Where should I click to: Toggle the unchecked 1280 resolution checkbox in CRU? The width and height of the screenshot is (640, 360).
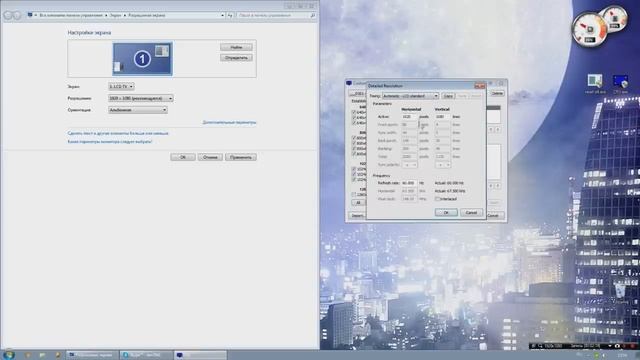[354, 194]
